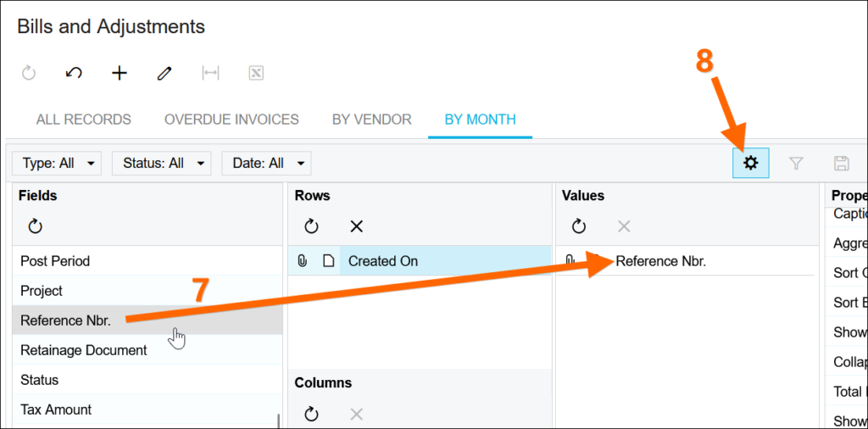868x429 pixels.
Task: Switch to the All Records tab
Action: click(x=83, y=120)
